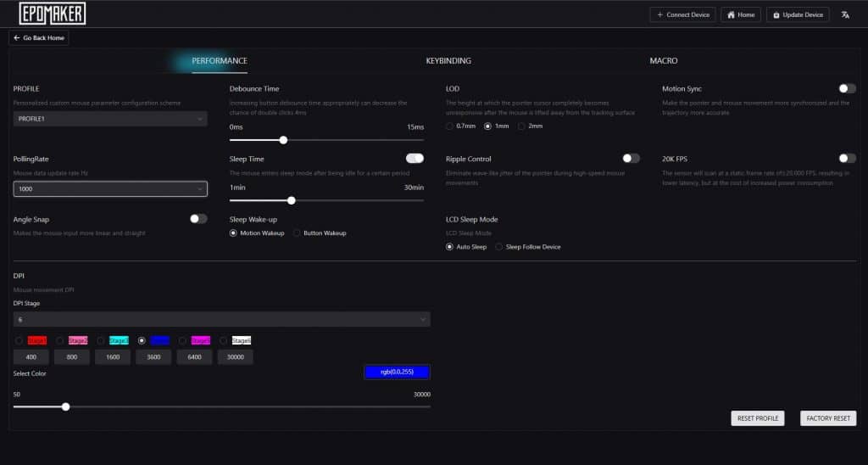
Task: Click the 6400 DPI value field
Action: (194, 357)
